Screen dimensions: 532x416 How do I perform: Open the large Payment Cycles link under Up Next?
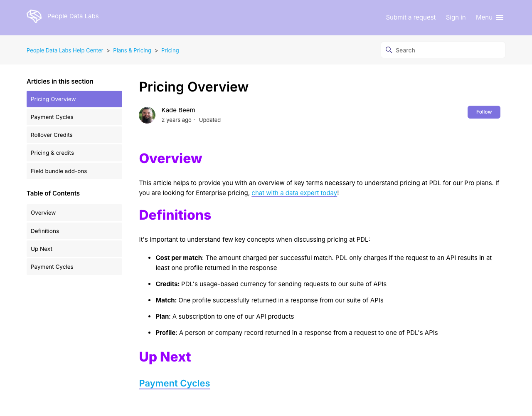point(175,383)
